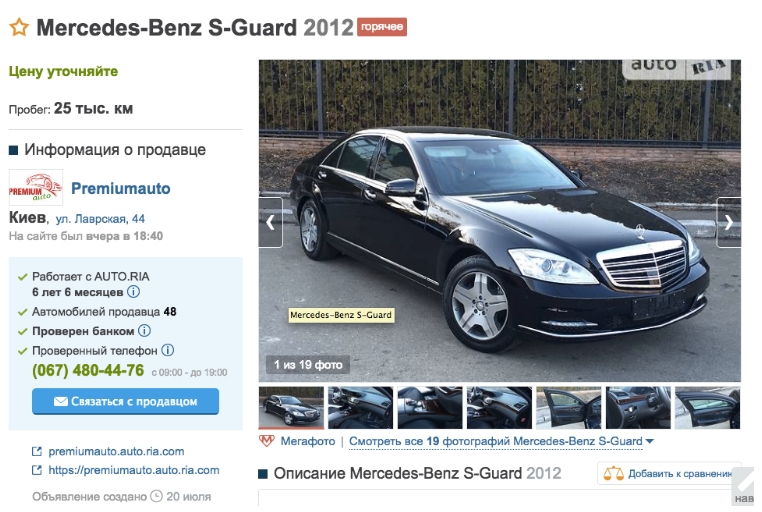Click info icon beside '6 лет 6 месяцев'

[x=134, y=292]
